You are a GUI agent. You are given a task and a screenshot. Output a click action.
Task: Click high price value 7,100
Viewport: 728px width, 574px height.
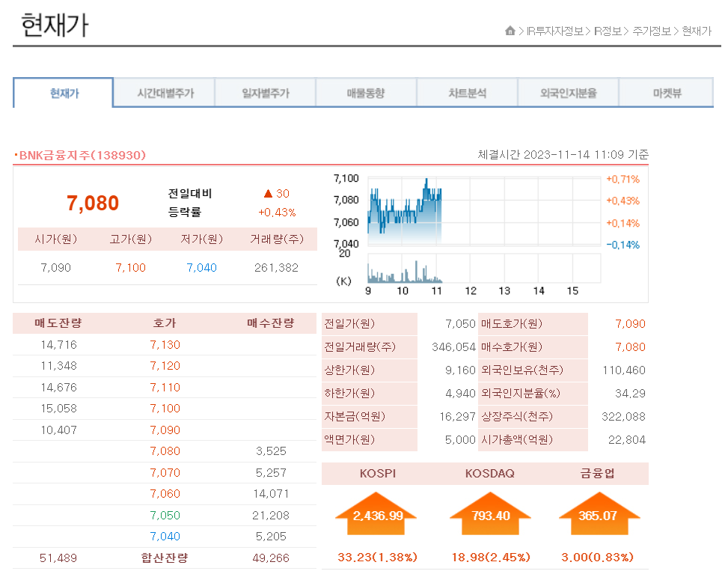[130, 267]
